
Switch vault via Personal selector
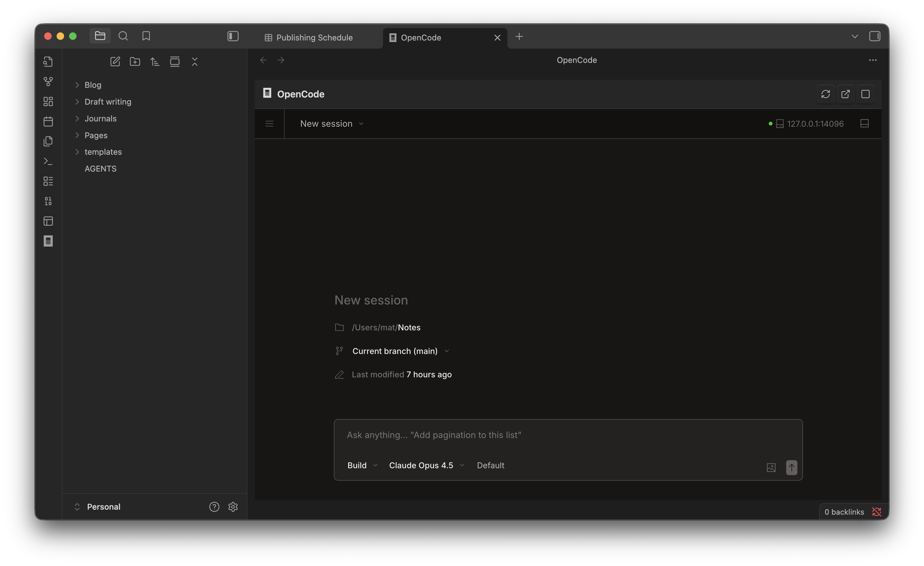pos(97,507)
